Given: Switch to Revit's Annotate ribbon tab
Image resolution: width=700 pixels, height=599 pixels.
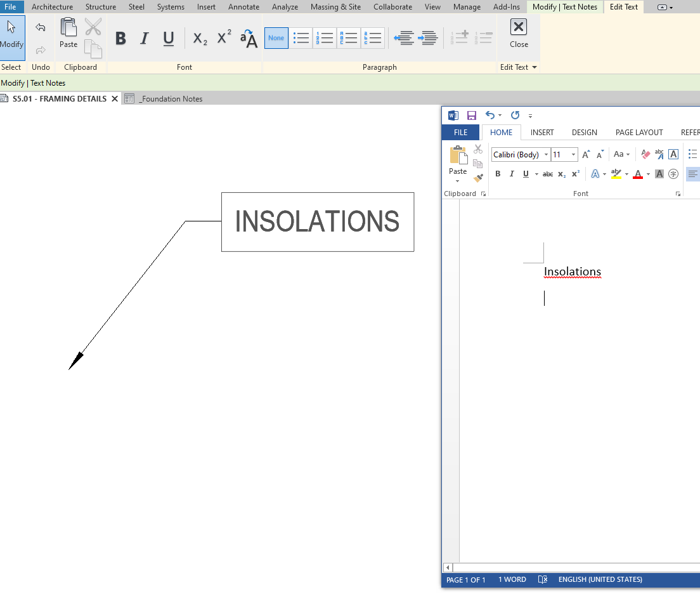Looking at the screenshot, I should tap(243, 7).
